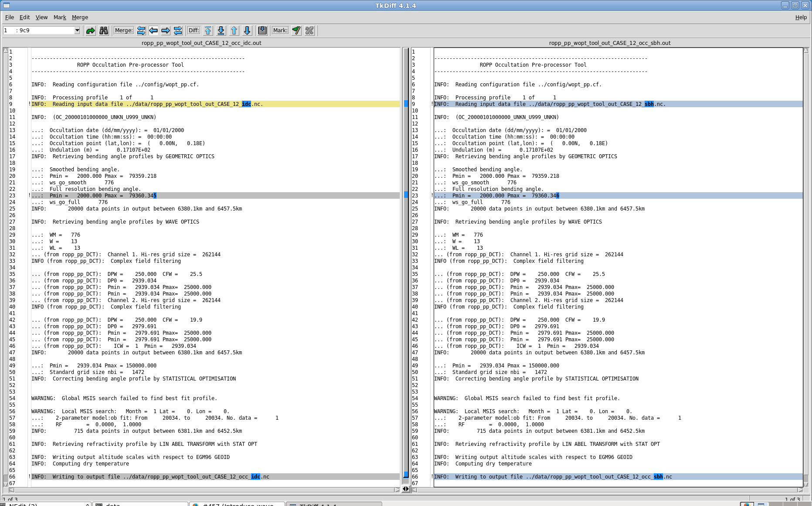Click the right pane horizontal scrollbar
812x506 pixels.
pyautogui.click(x=607, y=490)
